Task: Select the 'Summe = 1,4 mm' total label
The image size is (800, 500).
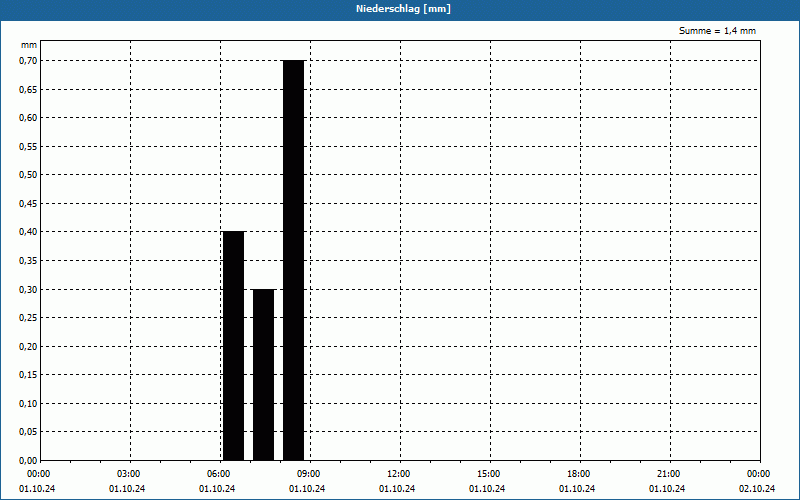Action: (x=717, y=31)
